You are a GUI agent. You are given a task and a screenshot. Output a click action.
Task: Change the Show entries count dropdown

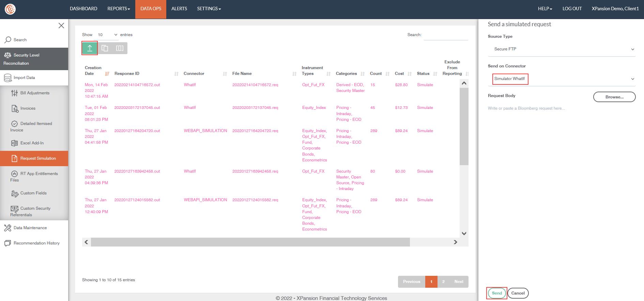point(107,35)
